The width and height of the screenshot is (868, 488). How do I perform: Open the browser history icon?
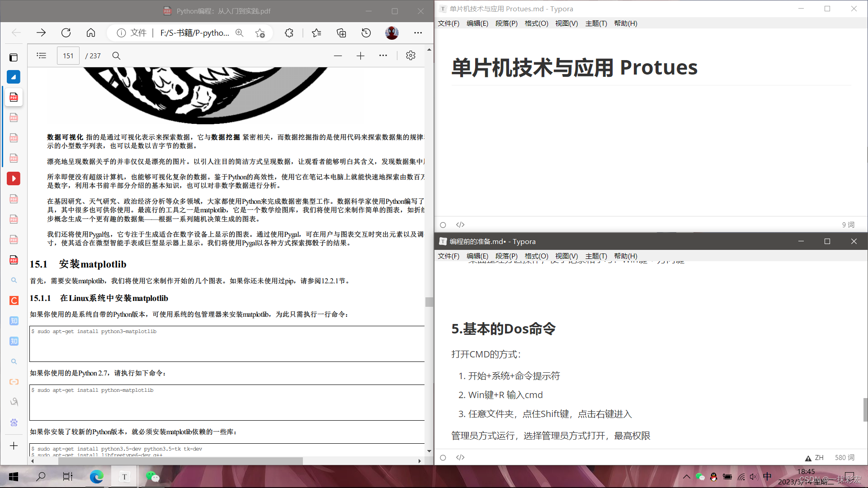366,33
